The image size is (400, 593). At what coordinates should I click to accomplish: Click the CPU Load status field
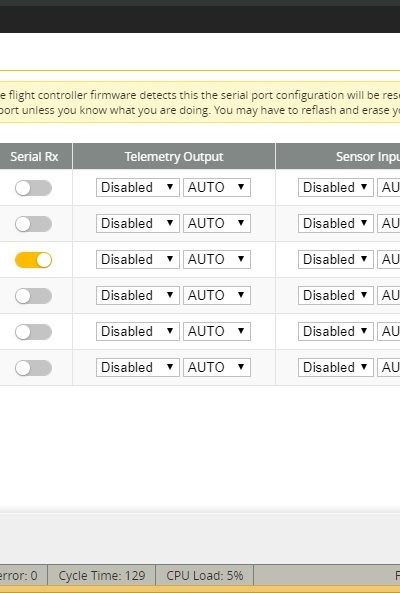coord(205,576)
